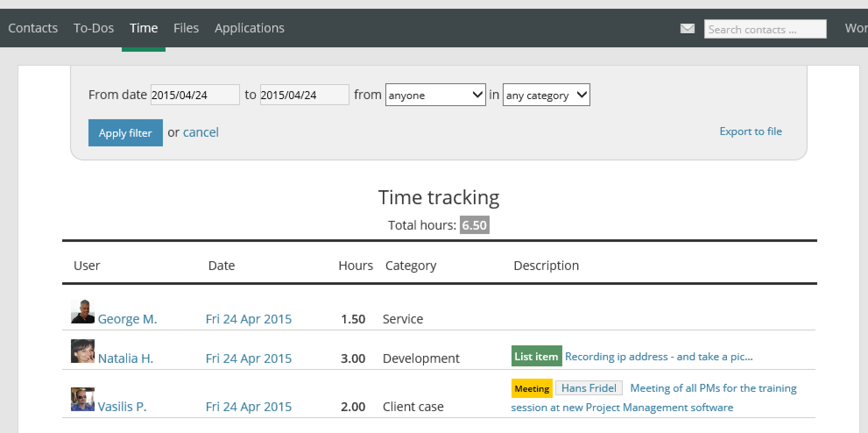
Task: Go to the Applications section
Action: (249, 28)
